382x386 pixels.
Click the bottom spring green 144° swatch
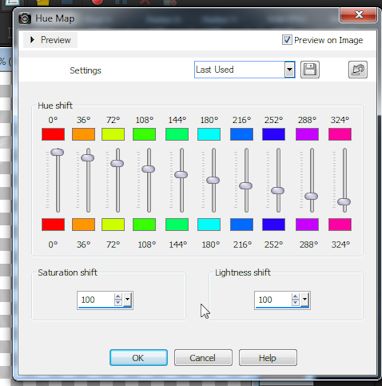click(177, 225)
